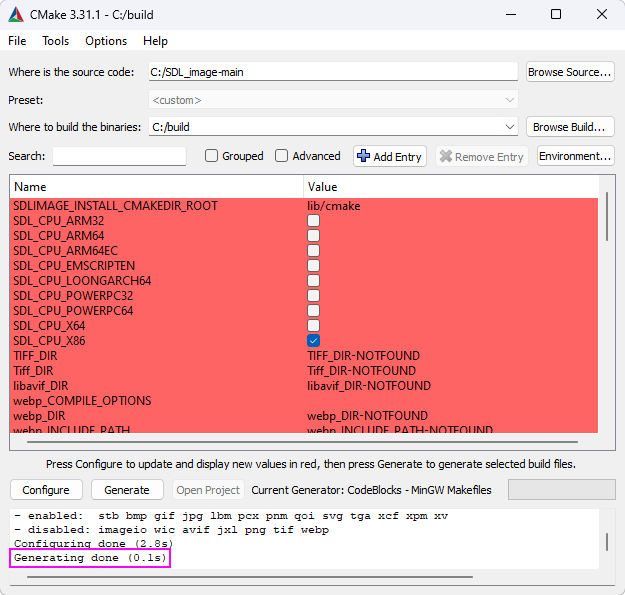Click the source code path field
This screenshot has height=595, width=625.
click(x=333, y=72)
